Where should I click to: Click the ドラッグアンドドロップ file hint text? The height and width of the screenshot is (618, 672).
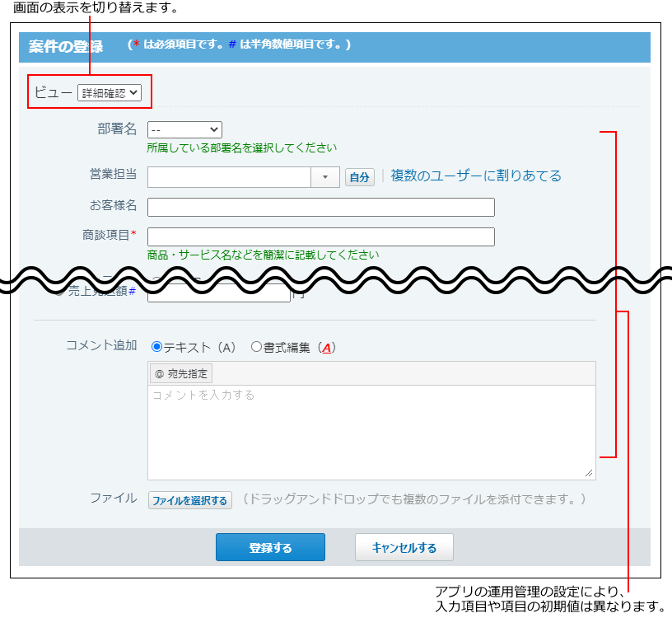[x=414, y=499]
